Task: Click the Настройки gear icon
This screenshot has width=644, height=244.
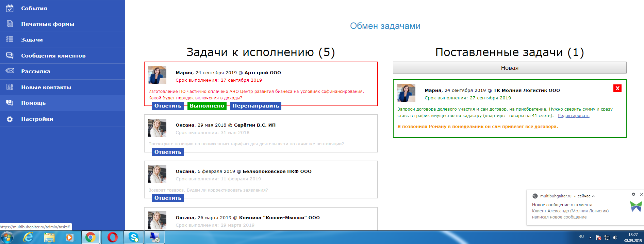Action: pyautogui.click(x=10, y=119)
